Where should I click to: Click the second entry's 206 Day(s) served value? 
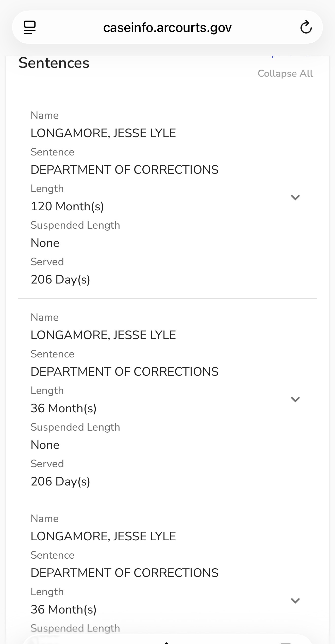coord(60,481)
